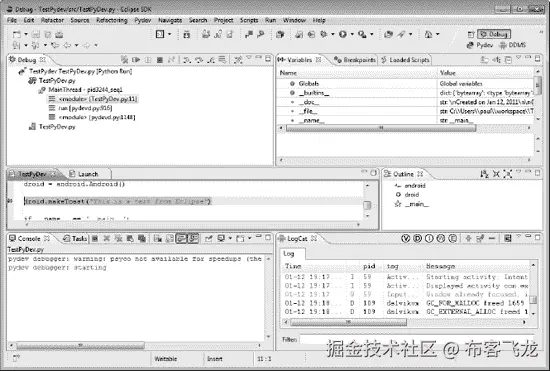Toggle the W warning level in LogCat
Viewport: 550px width, 371px height.
441,238
